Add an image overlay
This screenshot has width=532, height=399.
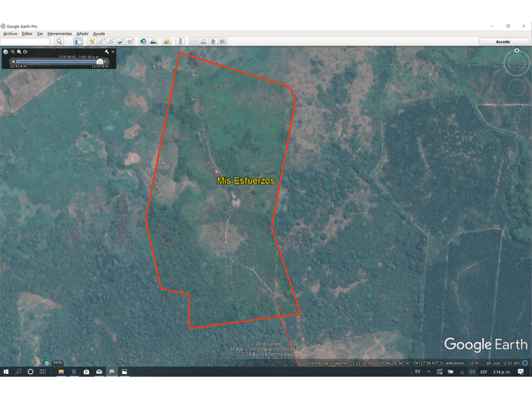(x=121, y=41)
